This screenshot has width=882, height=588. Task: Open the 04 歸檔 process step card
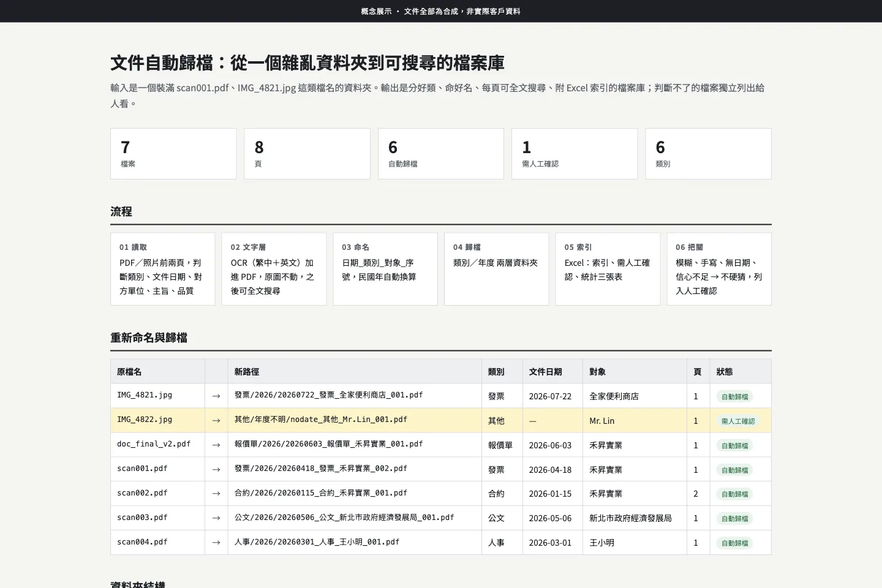pos(497,269)
